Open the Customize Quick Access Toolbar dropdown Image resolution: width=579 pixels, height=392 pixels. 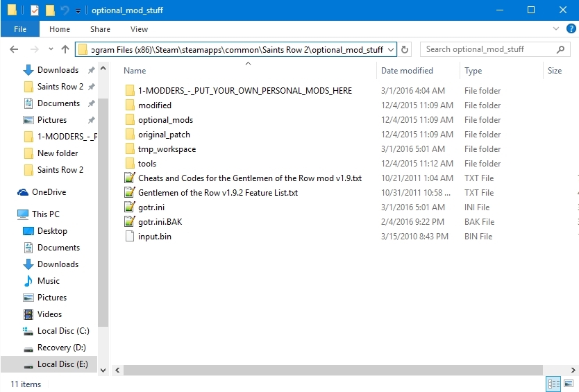pyautogui.click(x=78, y=11)
